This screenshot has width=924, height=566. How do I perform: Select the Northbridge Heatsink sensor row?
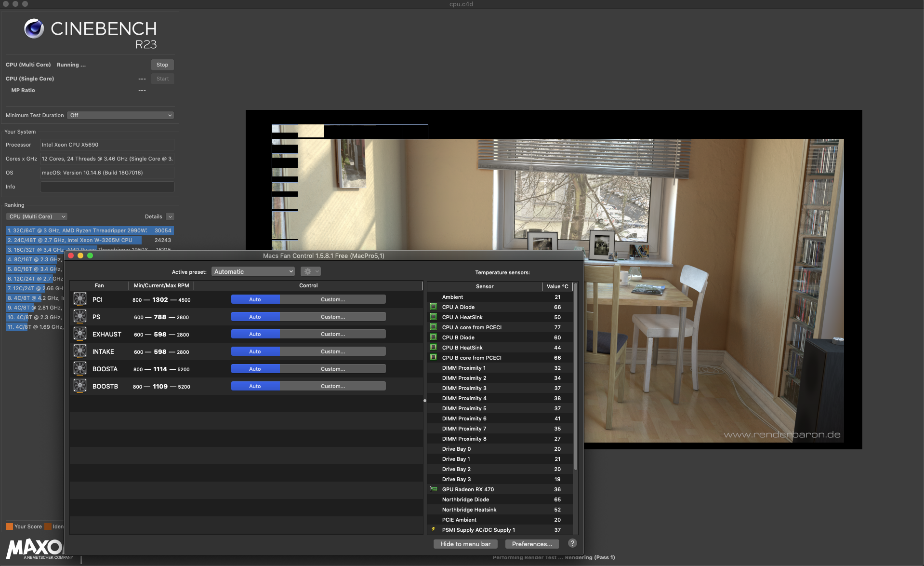click(x=500, y=510)
